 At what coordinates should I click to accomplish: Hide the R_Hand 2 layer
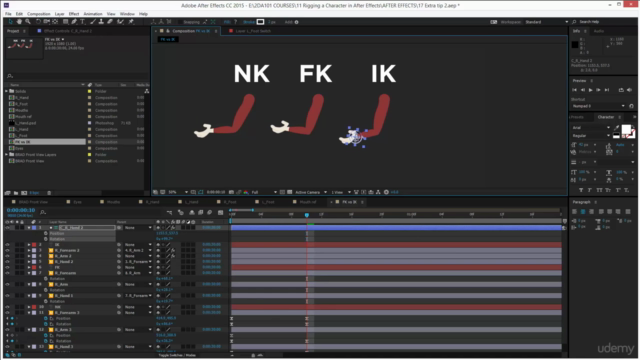click(7, 262)
